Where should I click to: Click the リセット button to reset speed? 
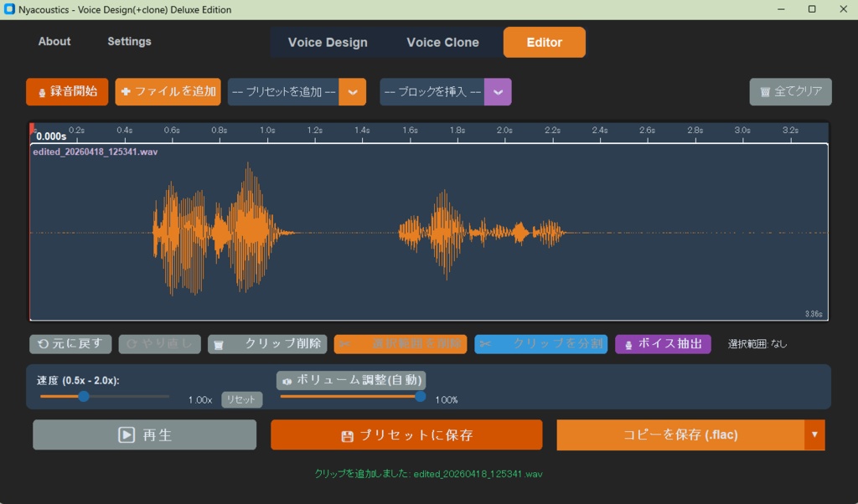click(241, 399)
